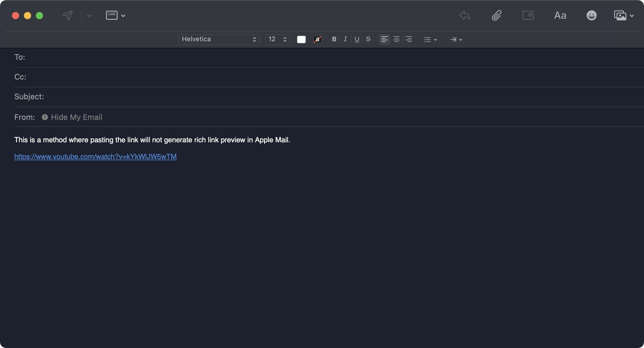
Task: Click into the Subject field
Action: click(329, 97)
